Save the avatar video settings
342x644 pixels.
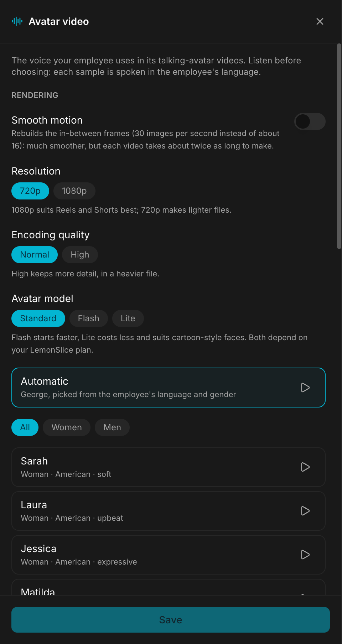coord(171,620)
